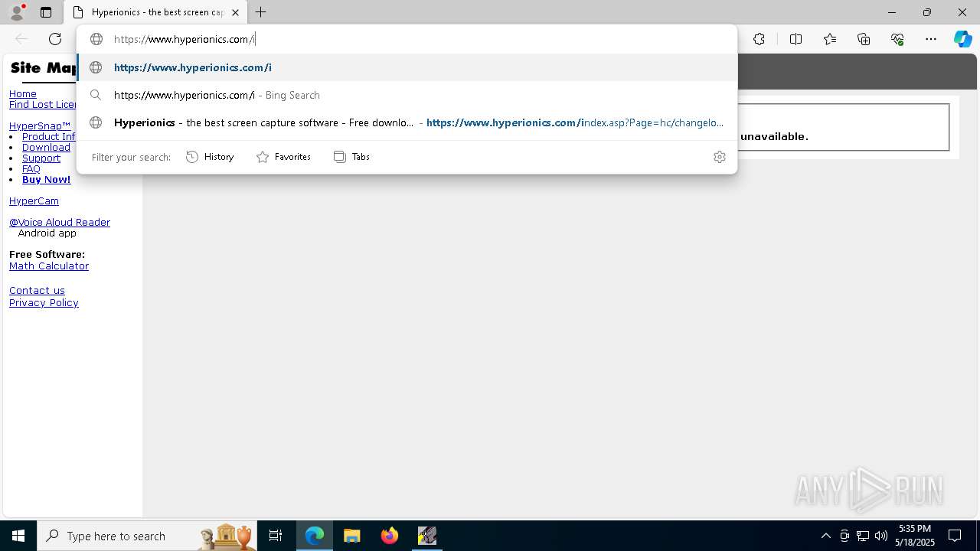Click the Hyperionics tab title
Viewport: 980px width, 551px height.
click(157, 12)
